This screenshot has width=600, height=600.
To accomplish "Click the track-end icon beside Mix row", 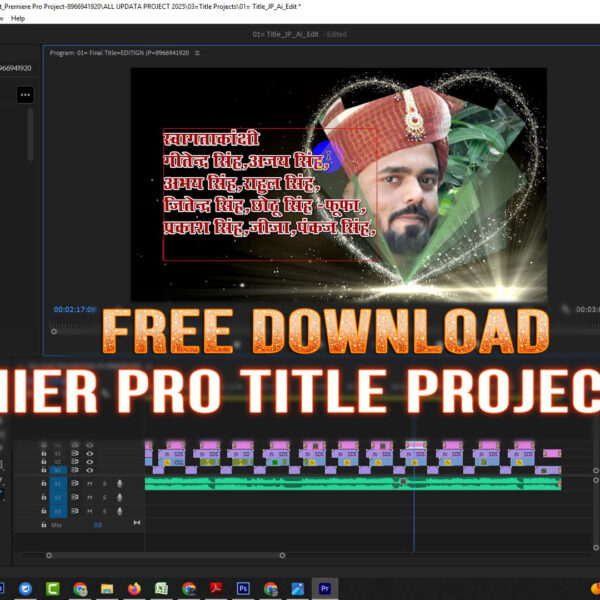I will click(137, 523).
